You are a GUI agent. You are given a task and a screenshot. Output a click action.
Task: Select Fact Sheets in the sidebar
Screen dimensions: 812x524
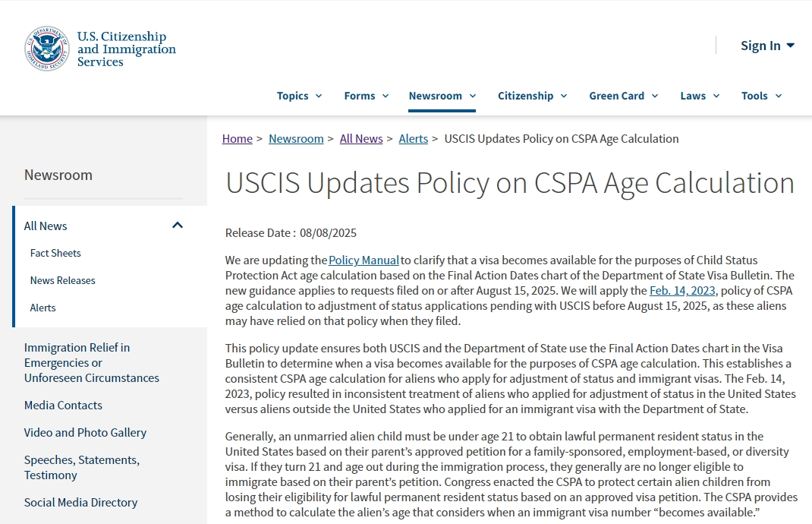[55, 253]
